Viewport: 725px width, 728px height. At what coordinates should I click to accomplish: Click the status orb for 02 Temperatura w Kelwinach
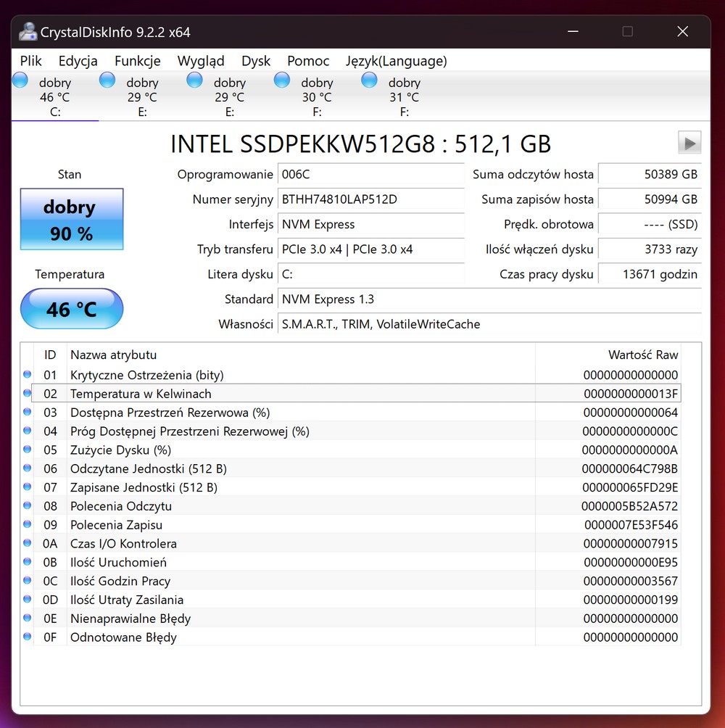[x=28, y=393]
